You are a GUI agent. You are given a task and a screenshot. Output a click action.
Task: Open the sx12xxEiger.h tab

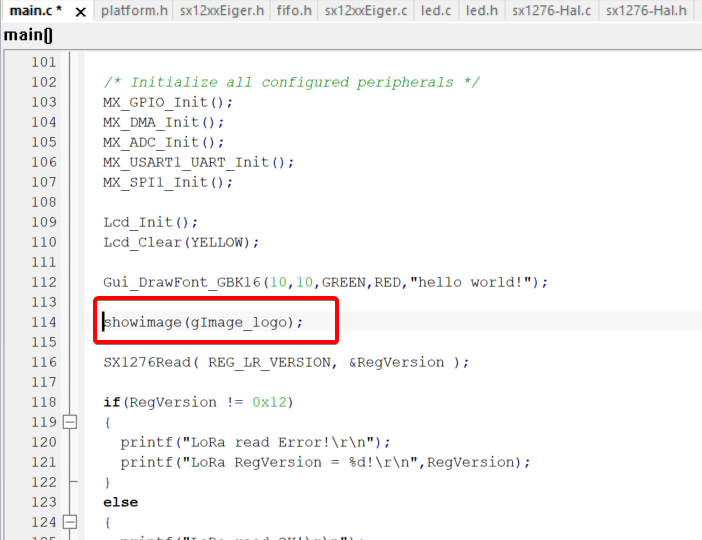223,11
